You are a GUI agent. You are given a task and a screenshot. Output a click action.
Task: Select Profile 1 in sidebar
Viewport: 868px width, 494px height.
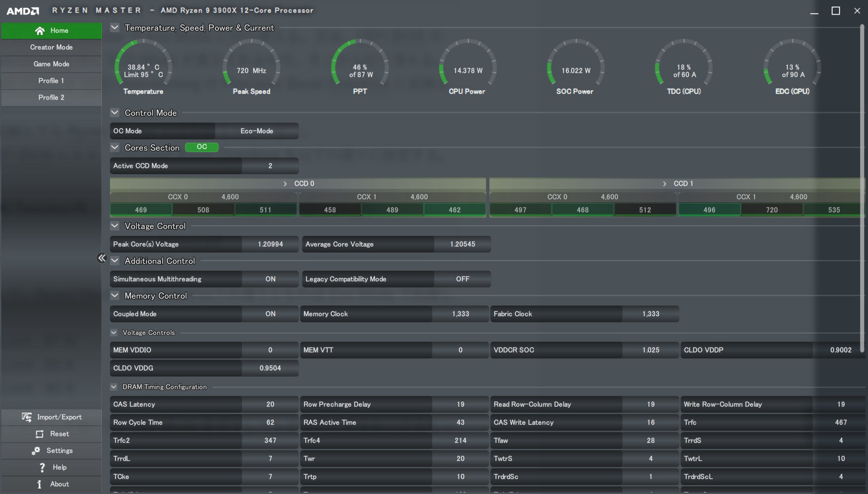point(51,81)
